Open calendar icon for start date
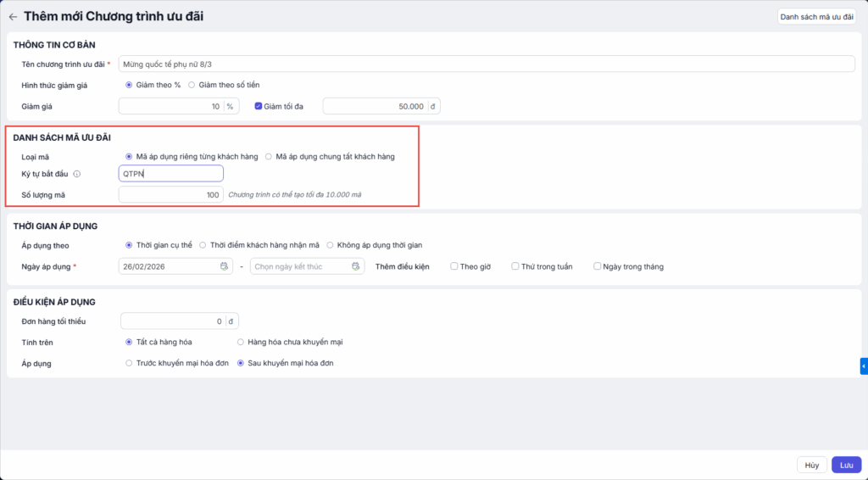This screenshot has height=480, width=868. (225, 266)
